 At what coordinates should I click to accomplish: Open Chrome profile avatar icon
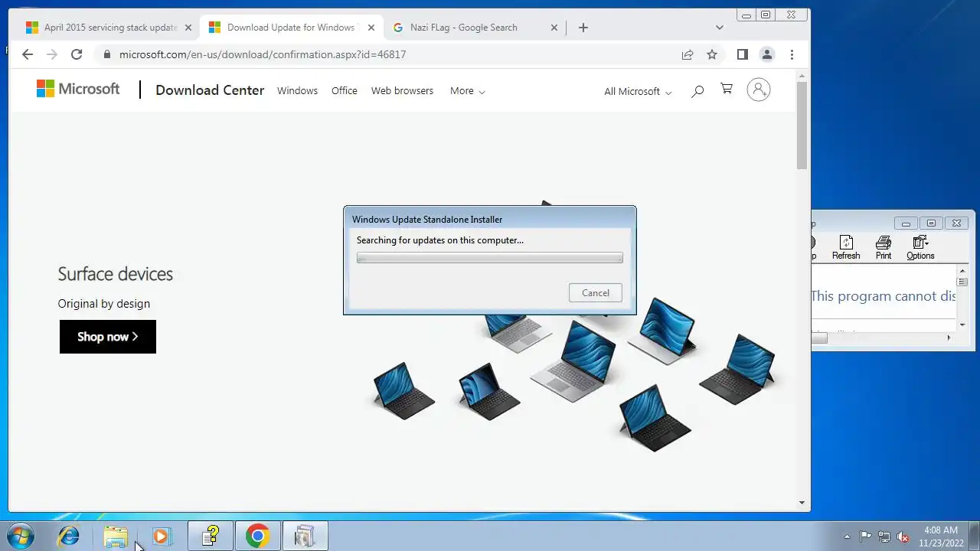click(766, 54)
